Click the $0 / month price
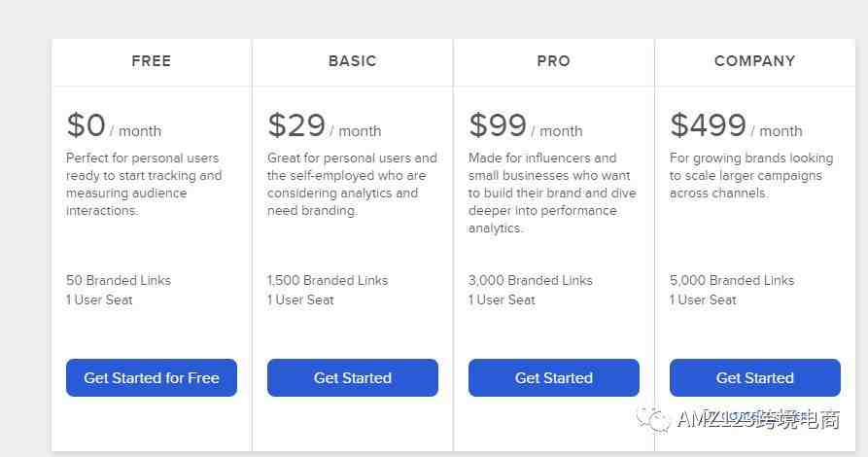 (114, 125)
